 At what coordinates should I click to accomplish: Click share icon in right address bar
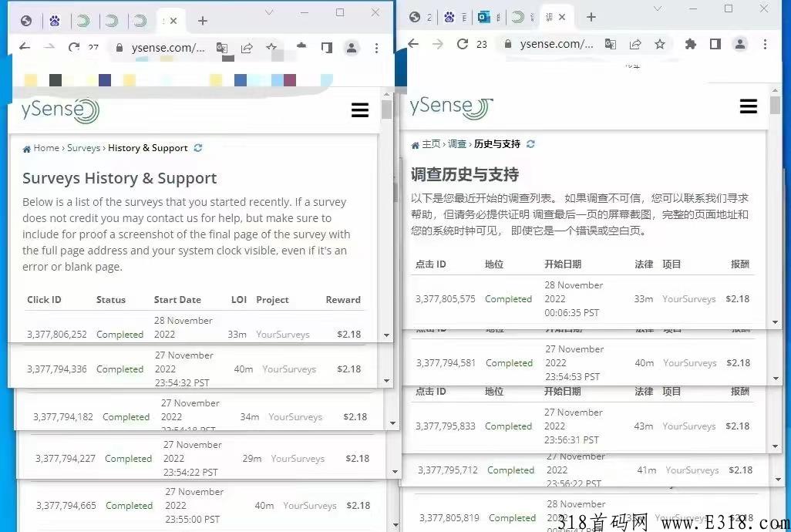635,45
